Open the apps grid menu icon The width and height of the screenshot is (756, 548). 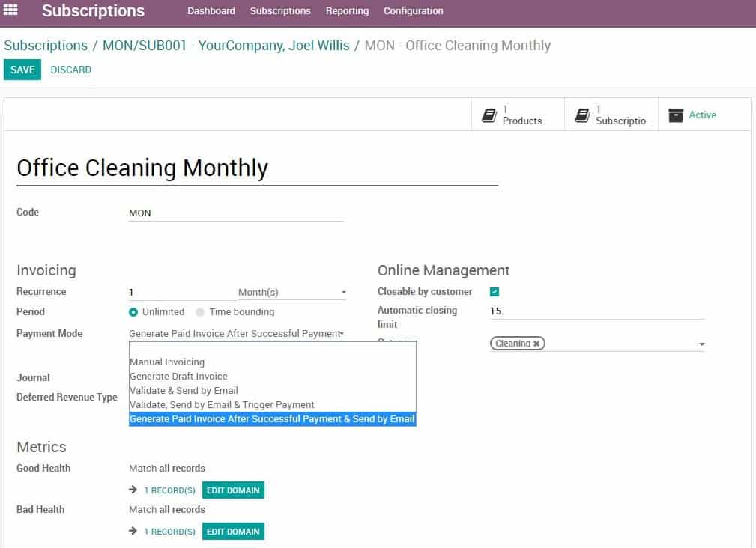(11, 10)
